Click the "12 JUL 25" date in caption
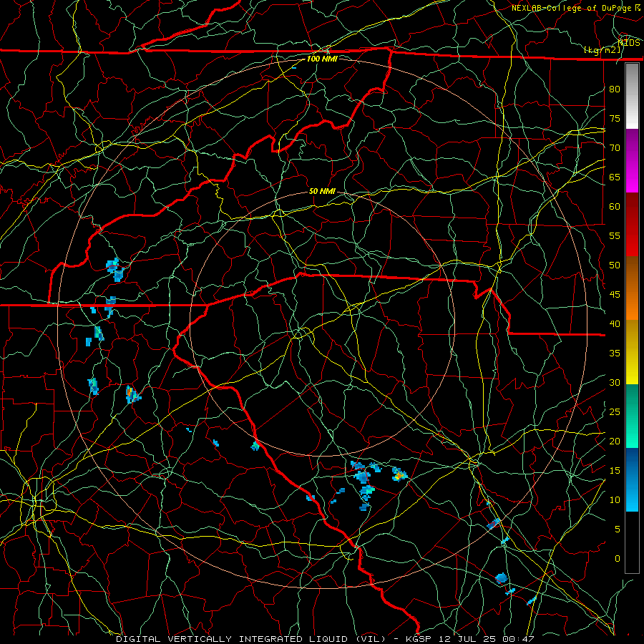Viewport: 644px width, 644px height. point(466,639)
